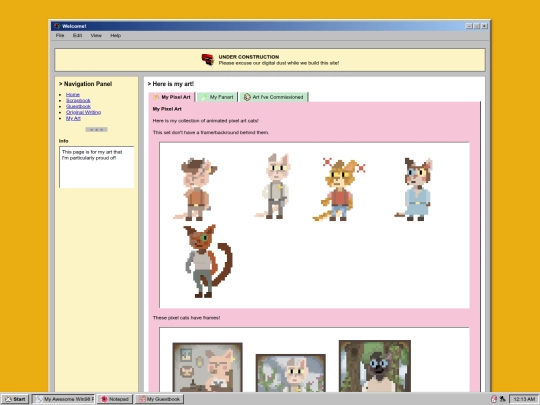Click the 'These pixel cats have frames!' text
Viewport: 540px width, 405px height.
(x=186, y=318)
